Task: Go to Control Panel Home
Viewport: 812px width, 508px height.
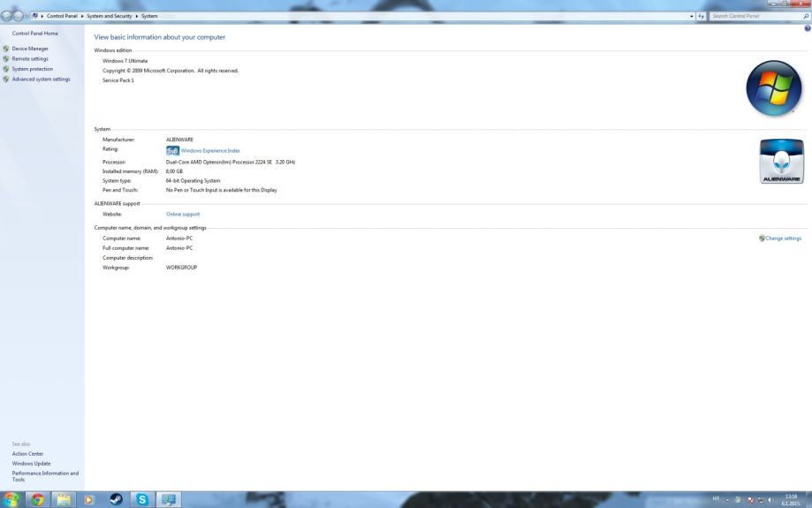Action: pos(34,34)
